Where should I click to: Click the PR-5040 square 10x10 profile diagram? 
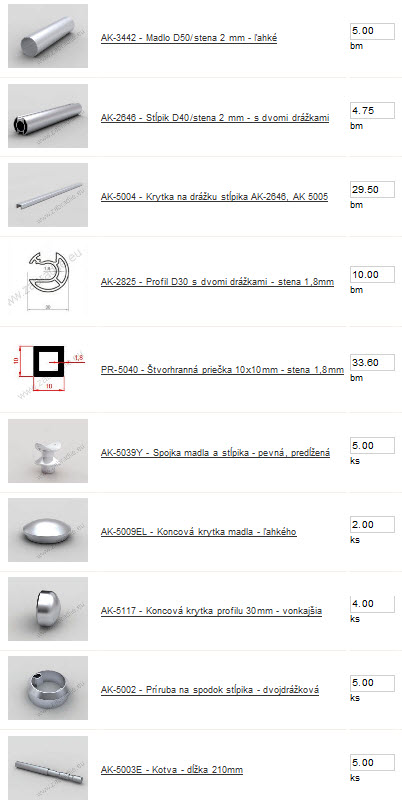tap(48, 369)
